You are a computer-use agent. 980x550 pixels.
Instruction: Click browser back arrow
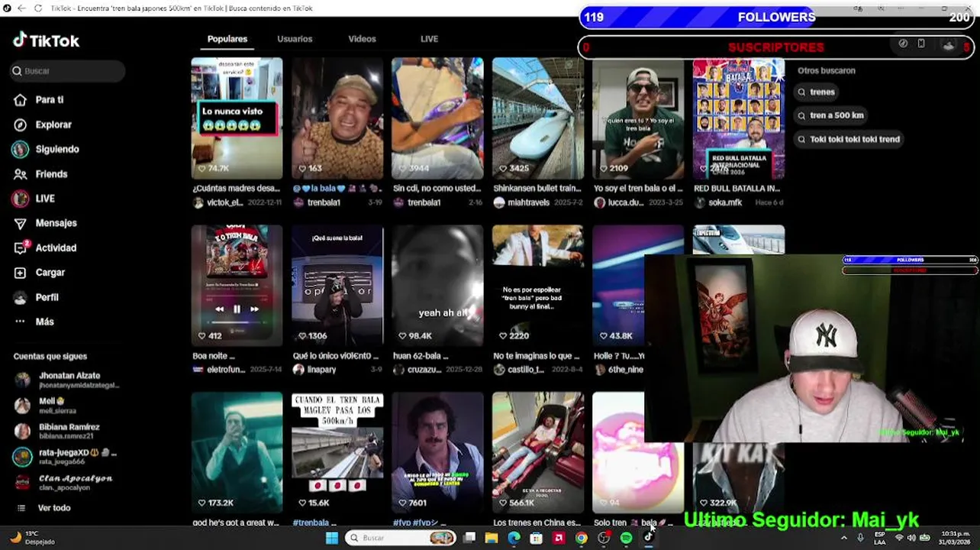(x=21, y=8)
